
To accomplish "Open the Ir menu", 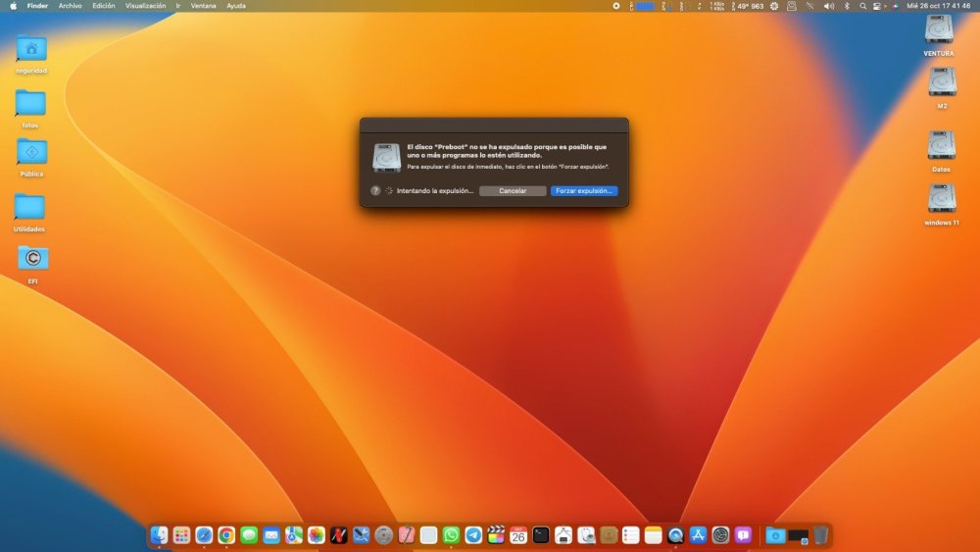I will 178,6.
